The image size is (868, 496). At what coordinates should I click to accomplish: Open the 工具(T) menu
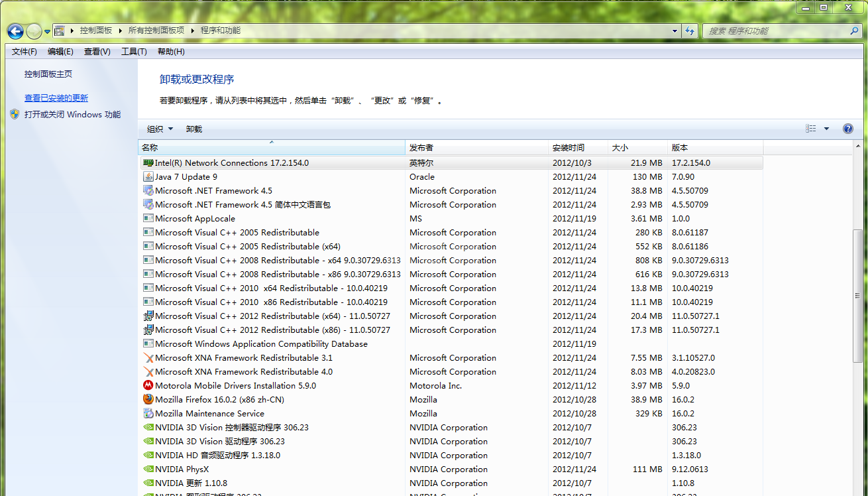[134, 52]
